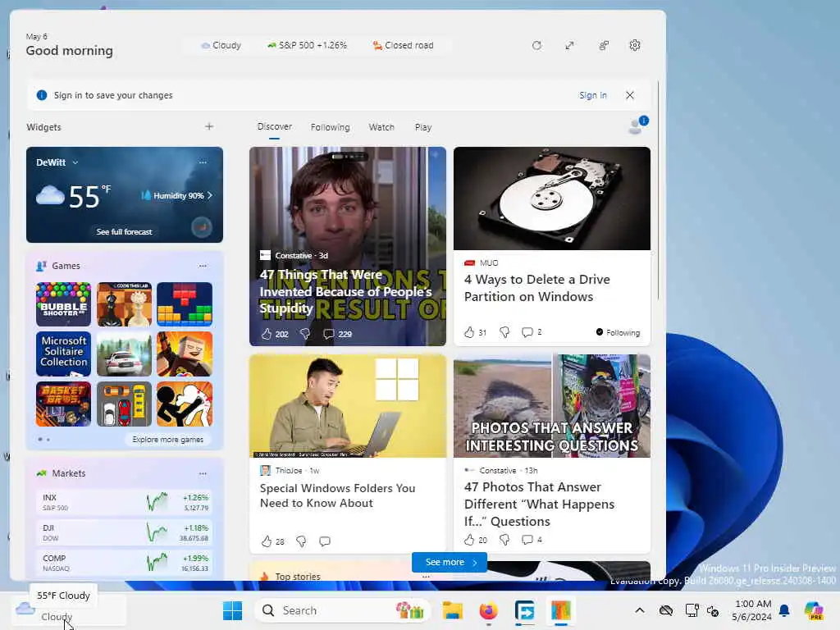Open INX S&P 500 market row
This screenshot has height=630, width=840.
[x=125, y=503]
